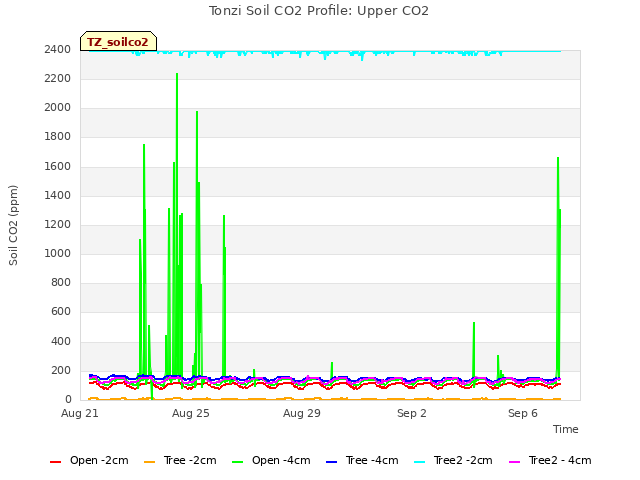
Task: Click the green Open -4cm legend swatch
Action: coord(238,462)
